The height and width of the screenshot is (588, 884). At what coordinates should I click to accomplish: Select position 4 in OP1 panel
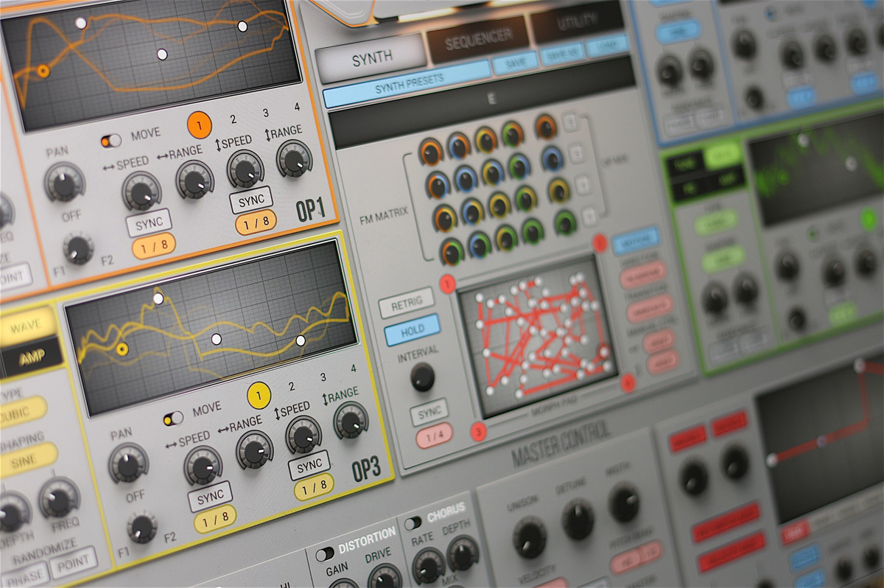(296, 107)
